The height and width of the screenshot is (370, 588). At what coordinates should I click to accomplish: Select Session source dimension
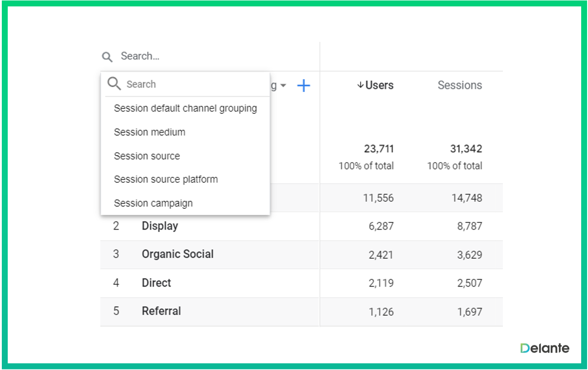pyautogui.click(x=147, y=156)
